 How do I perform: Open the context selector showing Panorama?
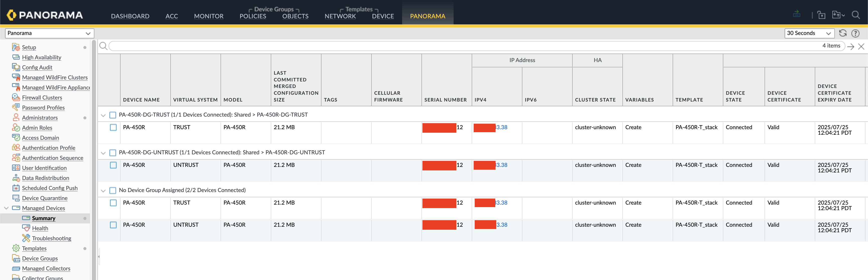pyautogui.click(x=49, y=33)
